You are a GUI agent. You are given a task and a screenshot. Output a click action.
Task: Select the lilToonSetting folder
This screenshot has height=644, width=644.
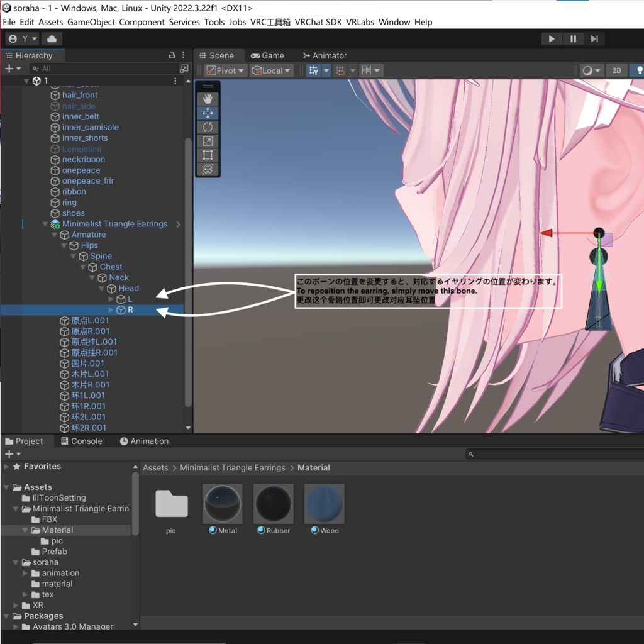[x=58, y=498]
